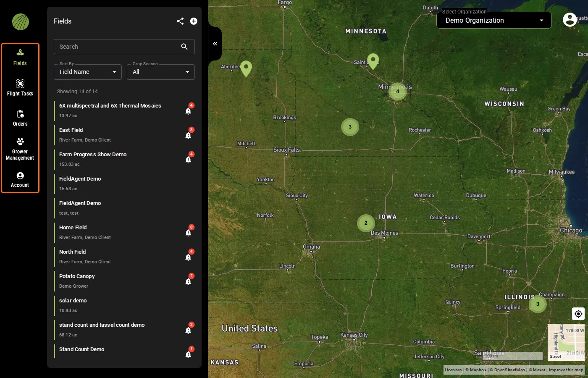Open notifications for Home Field
This screenshot has height=378, width=588.
(x=189, y=232)
